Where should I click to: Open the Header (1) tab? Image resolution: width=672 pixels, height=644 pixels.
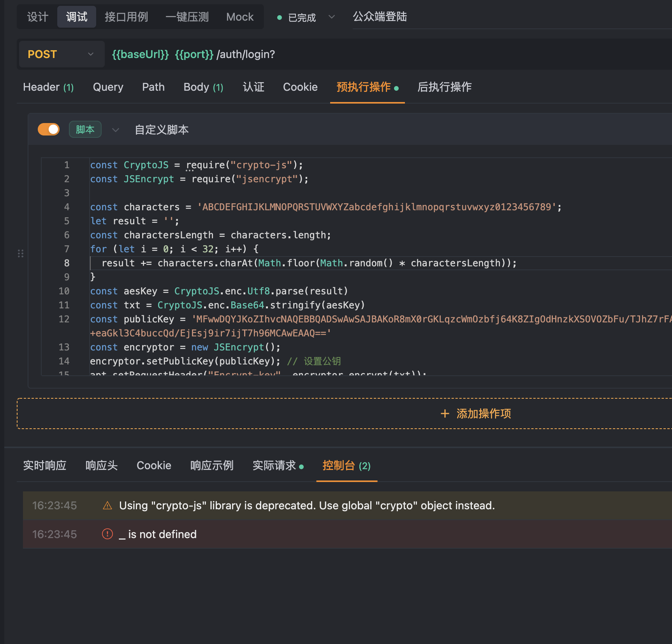tap(48, 87)
